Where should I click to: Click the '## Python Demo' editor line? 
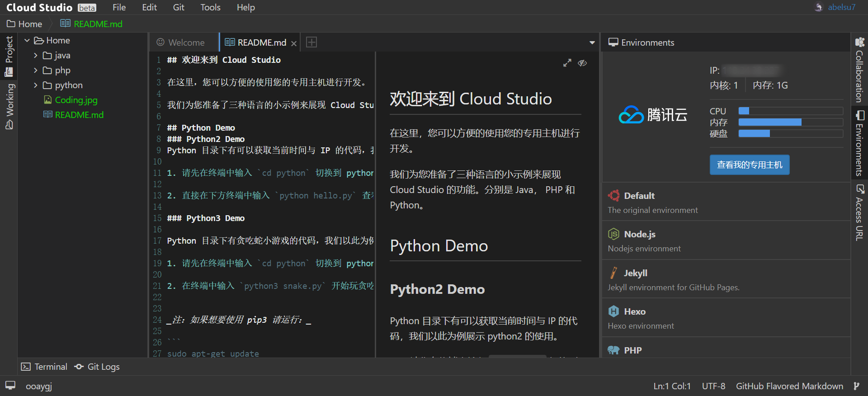pyautogui.click(x=201, y=128)
